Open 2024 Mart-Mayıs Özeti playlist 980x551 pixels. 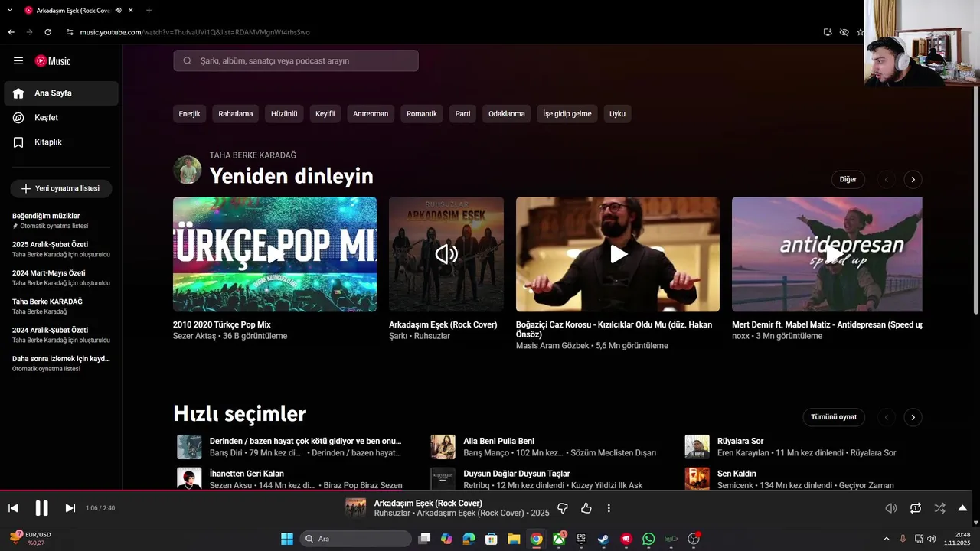pos(61,277)
